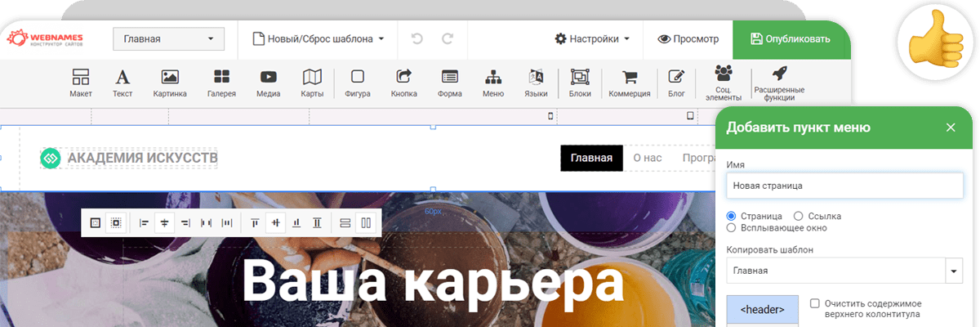
Task: Open the Языки languages tool
Action: click(x=536, y=83)
